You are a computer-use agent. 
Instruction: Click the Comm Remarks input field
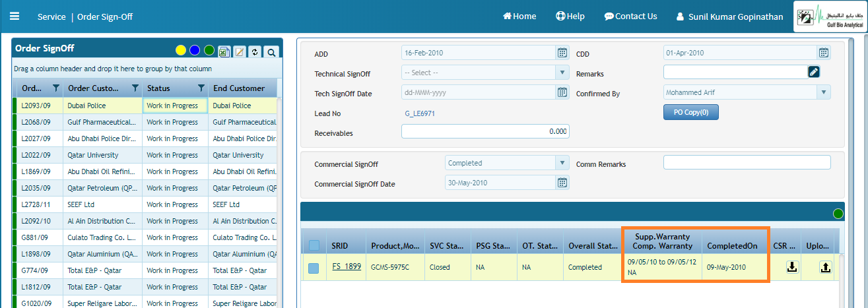click(x=747, y=163)
